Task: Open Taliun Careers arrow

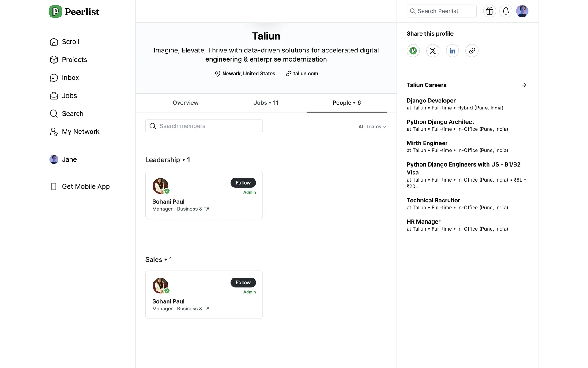Action: click(x=524, y=85)
